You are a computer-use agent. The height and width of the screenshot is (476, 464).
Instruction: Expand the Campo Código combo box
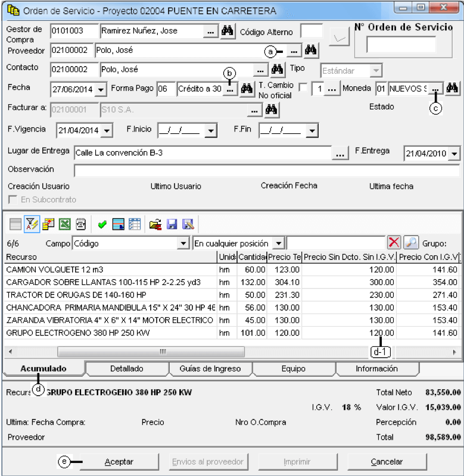click(x=183, y=243)
